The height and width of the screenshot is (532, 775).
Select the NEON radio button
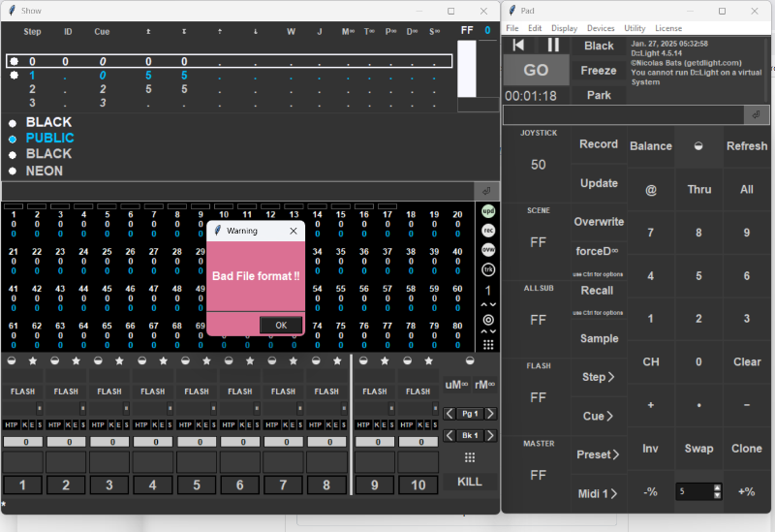13,172
